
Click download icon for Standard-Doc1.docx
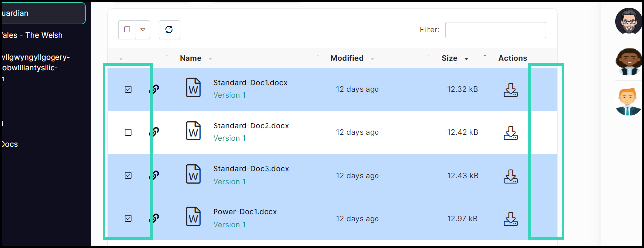[510, 90]
